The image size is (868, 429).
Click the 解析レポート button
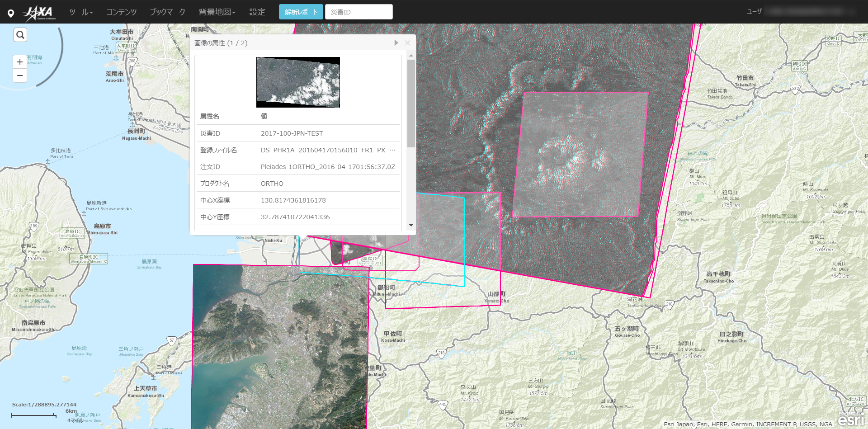301,12
